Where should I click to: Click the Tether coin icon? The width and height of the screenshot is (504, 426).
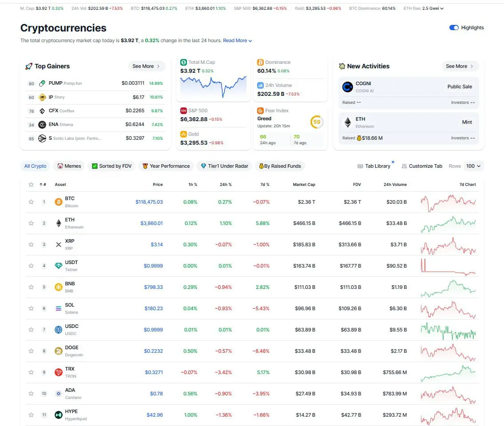(x=59, y=266)
